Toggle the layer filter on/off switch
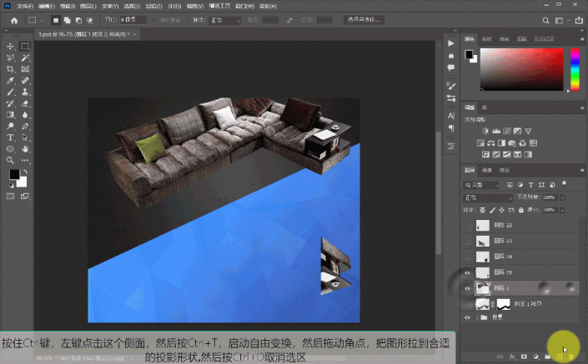Image resolution: width=588 pixels, height=364 pixels. pyautogui.click(x=564, y=183)
